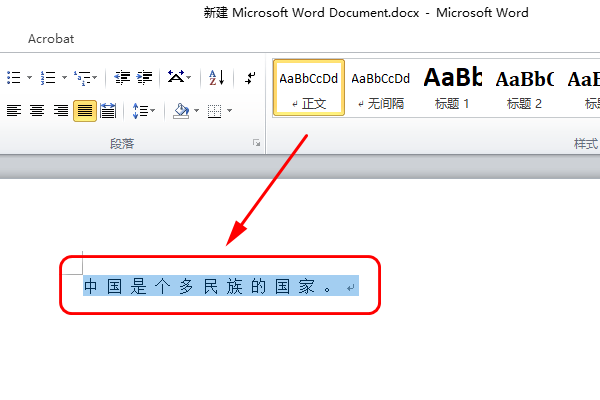
Task: Apply 标题 1 style
Action: [452, 88]
